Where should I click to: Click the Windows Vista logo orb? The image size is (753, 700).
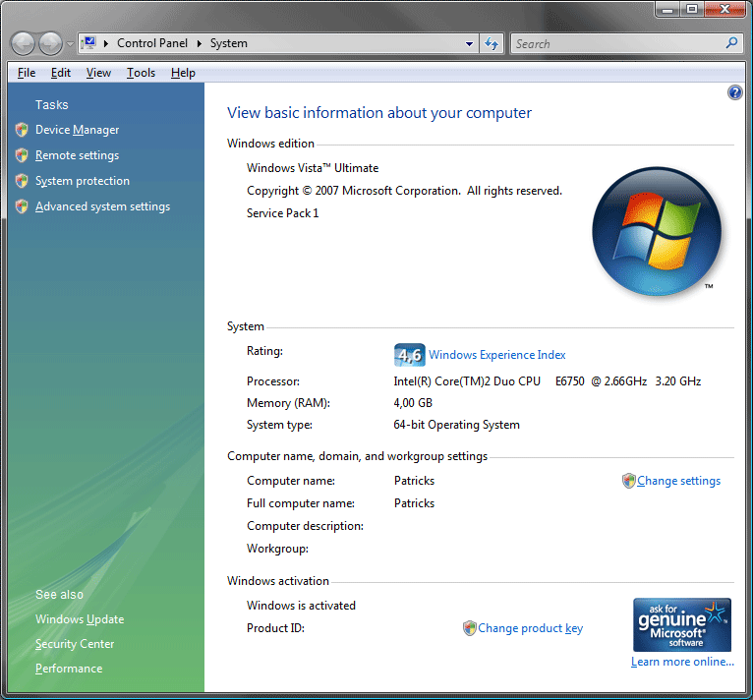(x=657, y=231)
